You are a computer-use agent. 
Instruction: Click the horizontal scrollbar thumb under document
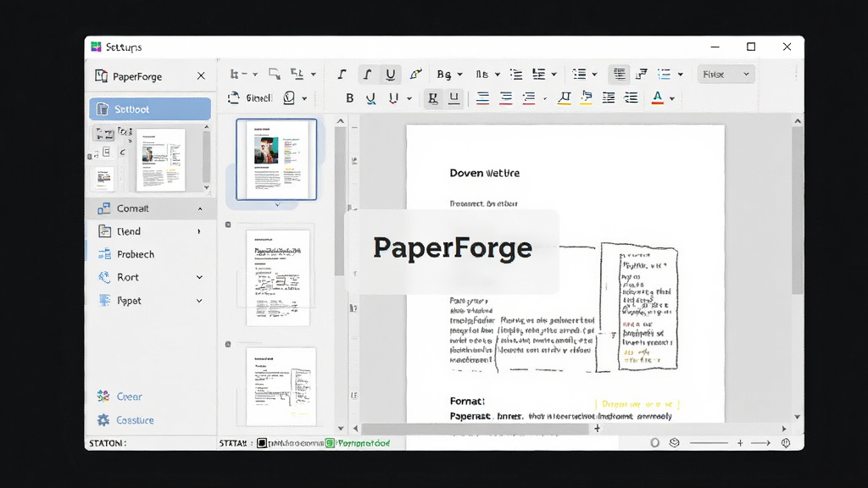475,428
